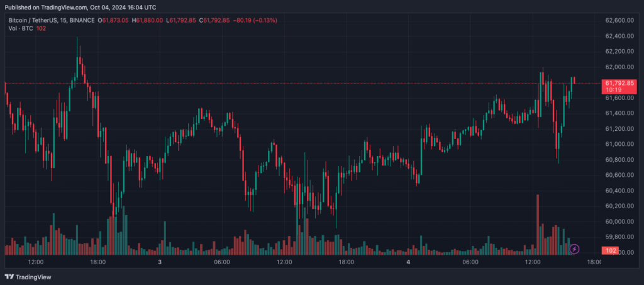Click the Published on TradingView.com header text
This screenshot has width=644, height=285.
(x=80, y=7)
